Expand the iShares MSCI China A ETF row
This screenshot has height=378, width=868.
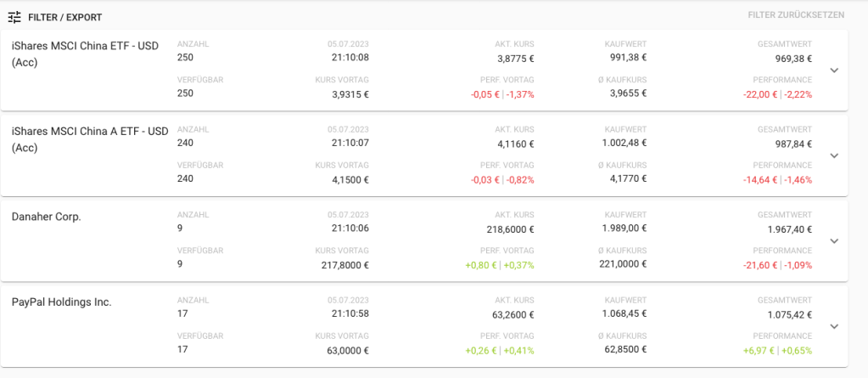point(834,155)
